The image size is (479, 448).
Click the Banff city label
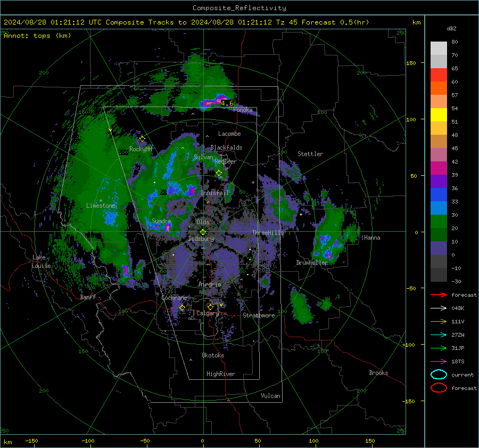(88, 297)
